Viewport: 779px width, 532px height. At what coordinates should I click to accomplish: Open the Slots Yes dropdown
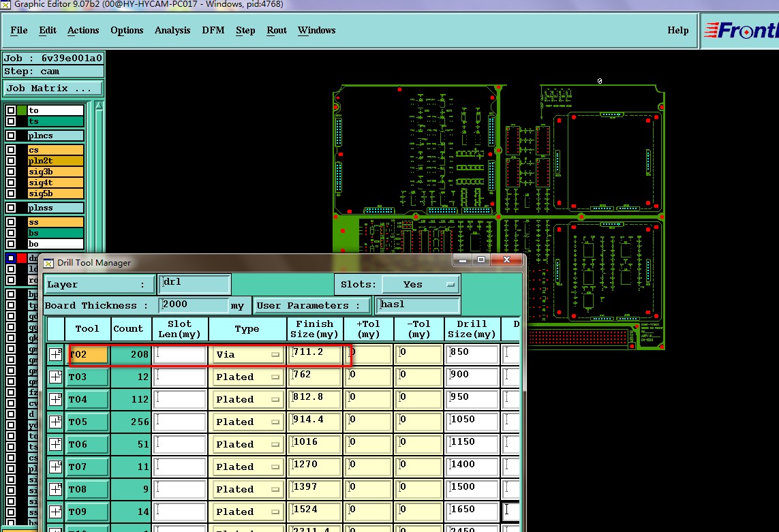click(x=421, y=285)
